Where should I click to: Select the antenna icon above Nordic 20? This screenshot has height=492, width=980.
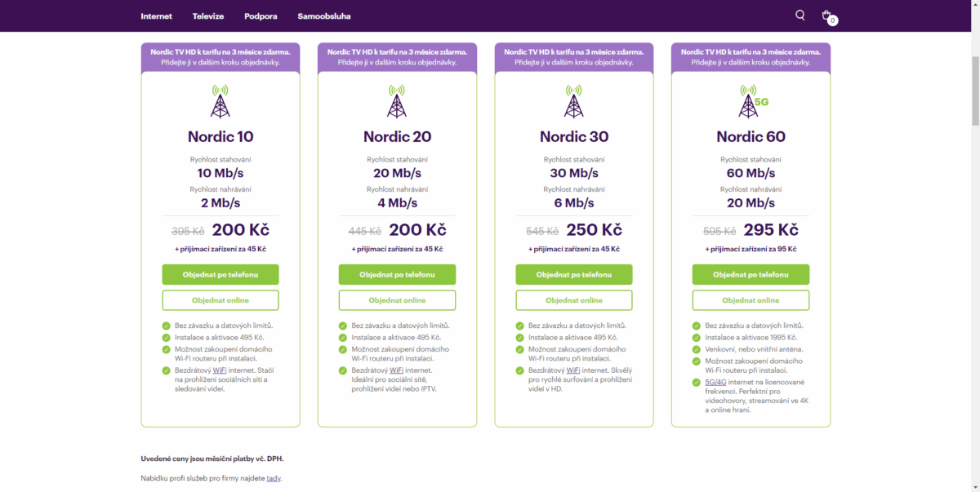pyautogui.click(x=397, y=102)
